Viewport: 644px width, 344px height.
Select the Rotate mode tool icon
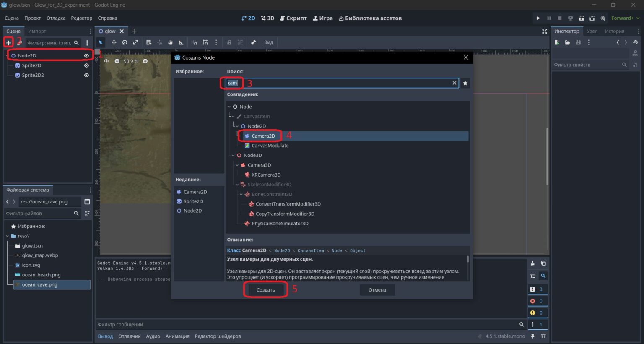pyautogui.click(x=125, y=42)
